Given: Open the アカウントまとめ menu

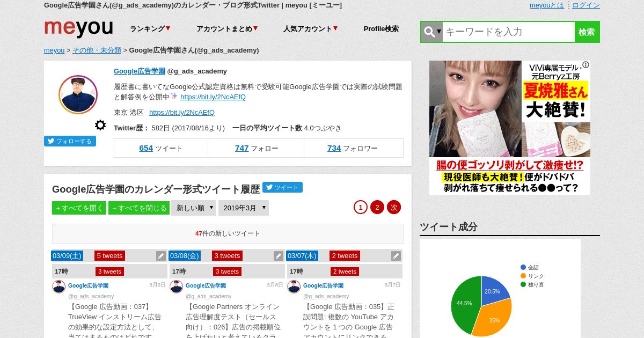Looking at the screenshot, I should click(227, 29).
